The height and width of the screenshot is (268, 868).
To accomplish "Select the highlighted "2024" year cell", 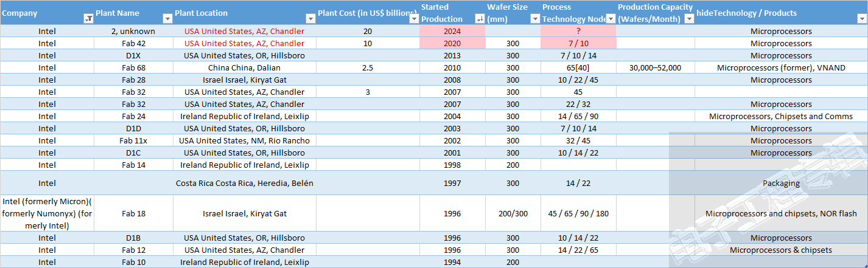I will (452, 31).
